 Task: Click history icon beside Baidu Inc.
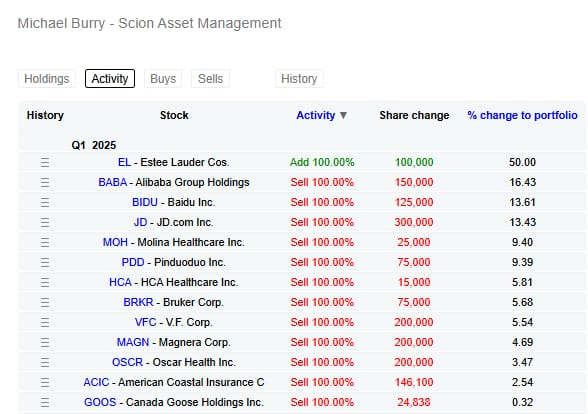(x=45, y=202)
